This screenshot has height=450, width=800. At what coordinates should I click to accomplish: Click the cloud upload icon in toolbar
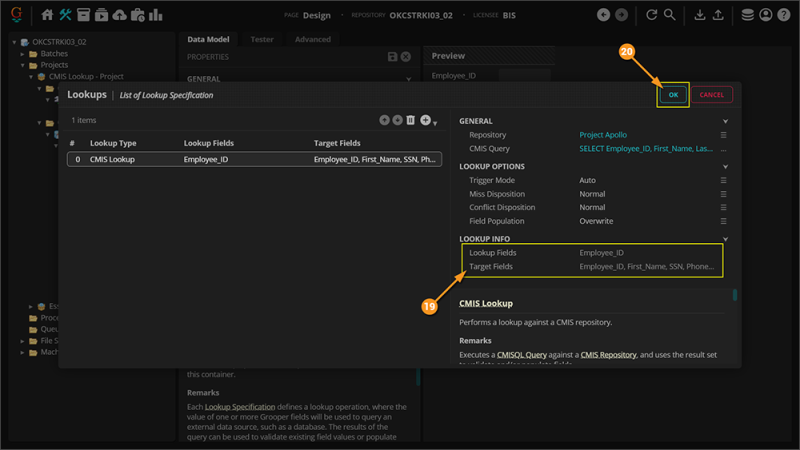[x=120, y=15]
